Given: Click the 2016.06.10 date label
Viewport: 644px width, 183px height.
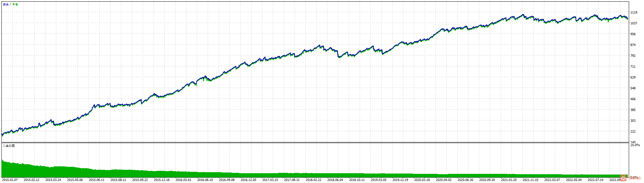Looking at the screenshot, I should [205, 180].
